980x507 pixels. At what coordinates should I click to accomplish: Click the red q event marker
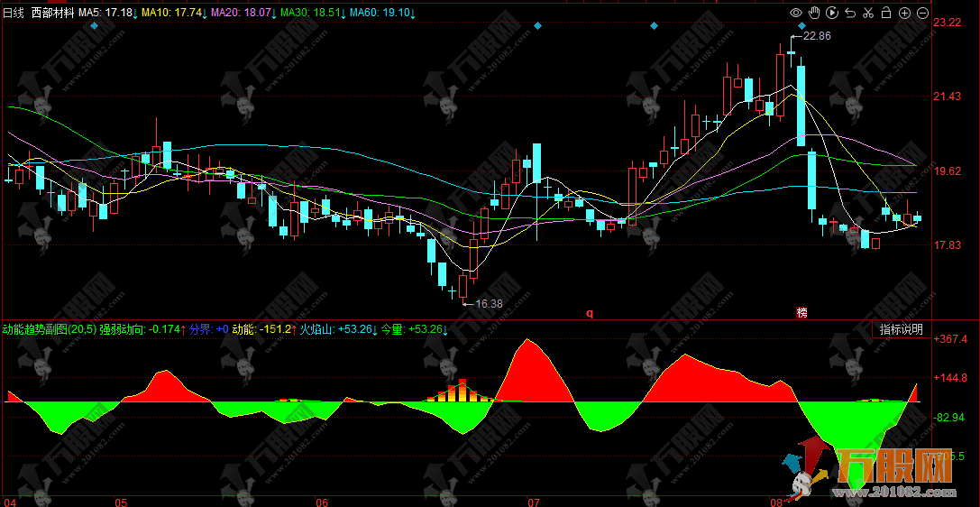click(x=589, y=312)
